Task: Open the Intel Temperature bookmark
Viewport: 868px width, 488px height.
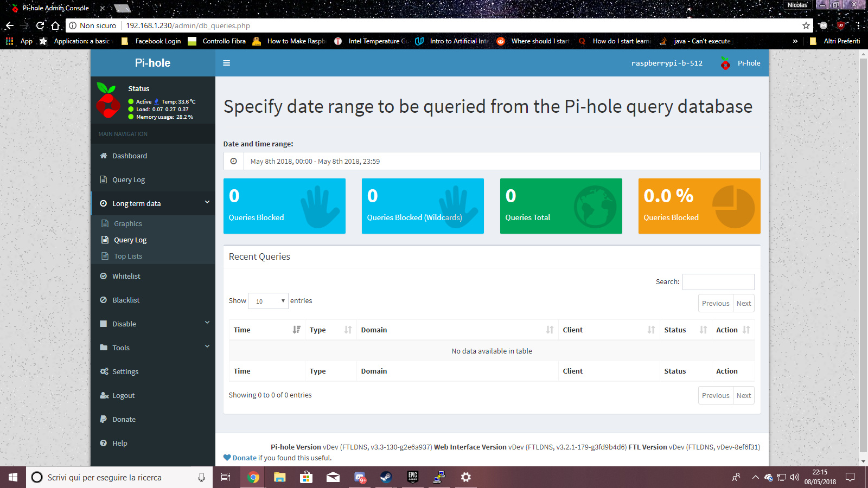Action: click(371, 41)
